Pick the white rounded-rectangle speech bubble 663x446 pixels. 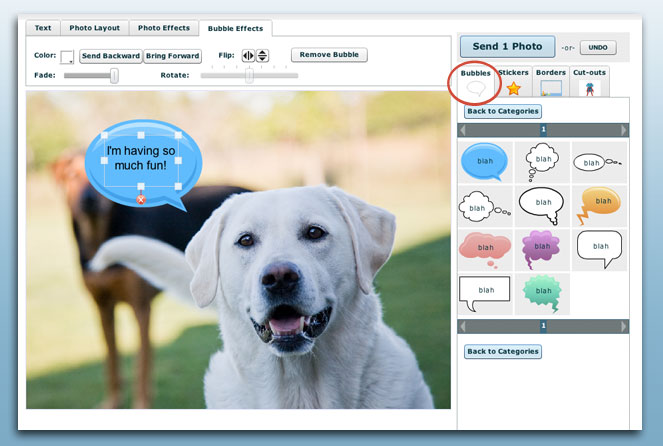pos(599,250)
